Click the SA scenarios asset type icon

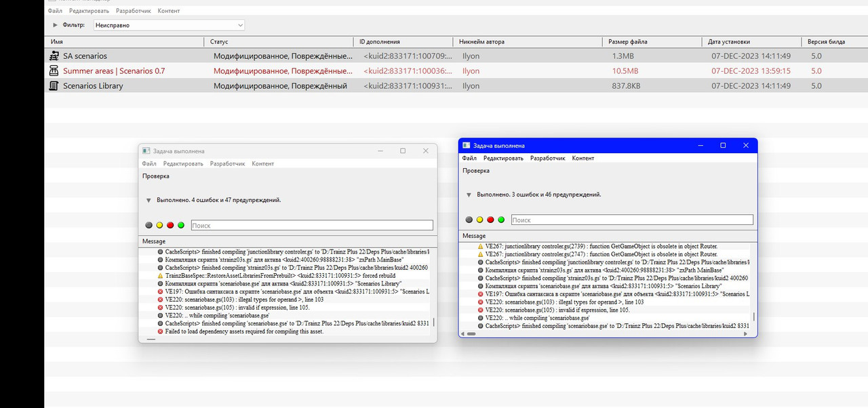(54, 56)
